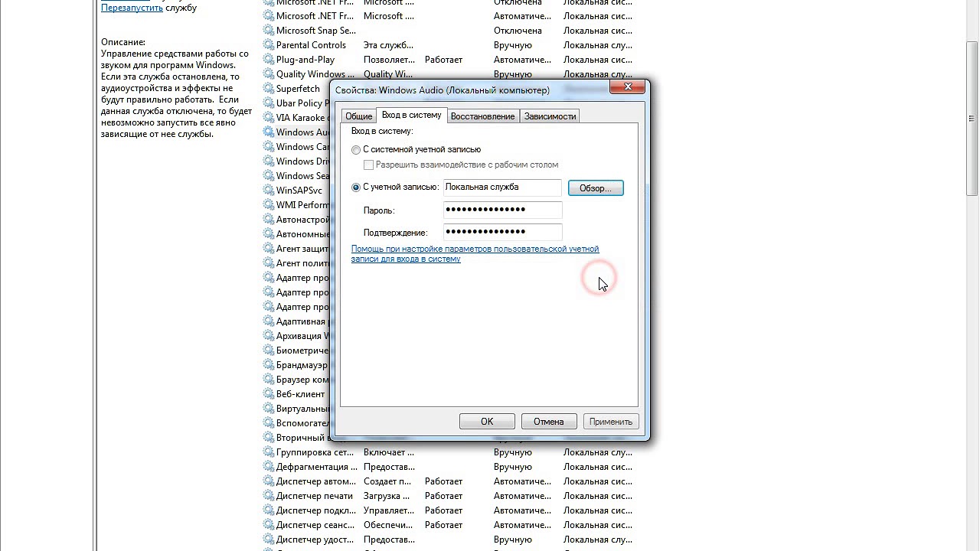The image size is (980, 551).
Task: Click 'Quality Wi...' description in Quality Windows row
Action: pyautogui.click(x=388, y=74)
